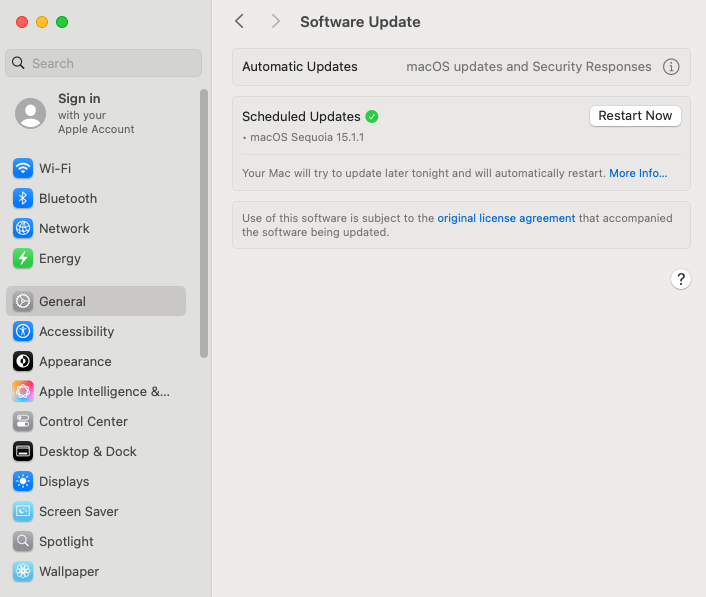The width and height of the screenshot is (706, 597).
Task: Click the sidebar scrollbar
Action: pyautogui.click(x=204, y=223)
